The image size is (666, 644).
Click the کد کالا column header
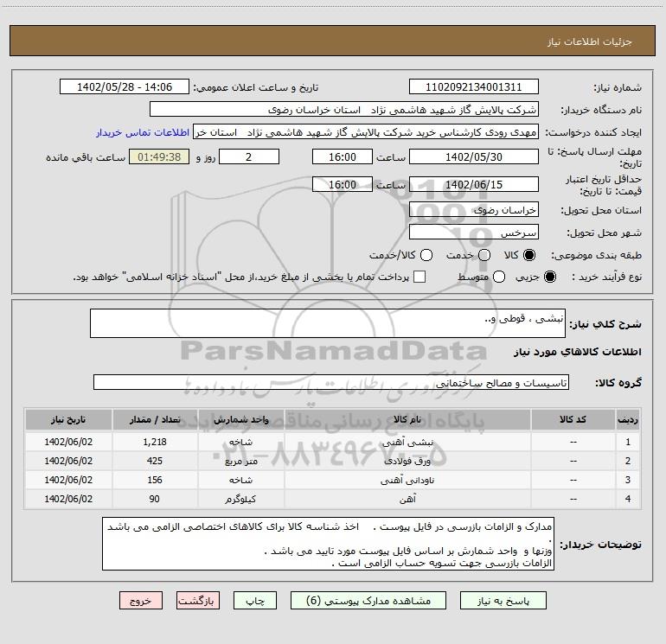tap(573, 420)
